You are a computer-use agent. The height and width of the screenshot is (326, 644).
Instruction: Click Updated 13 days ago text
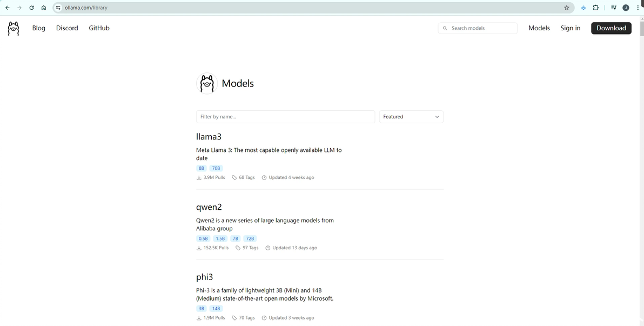294,248
